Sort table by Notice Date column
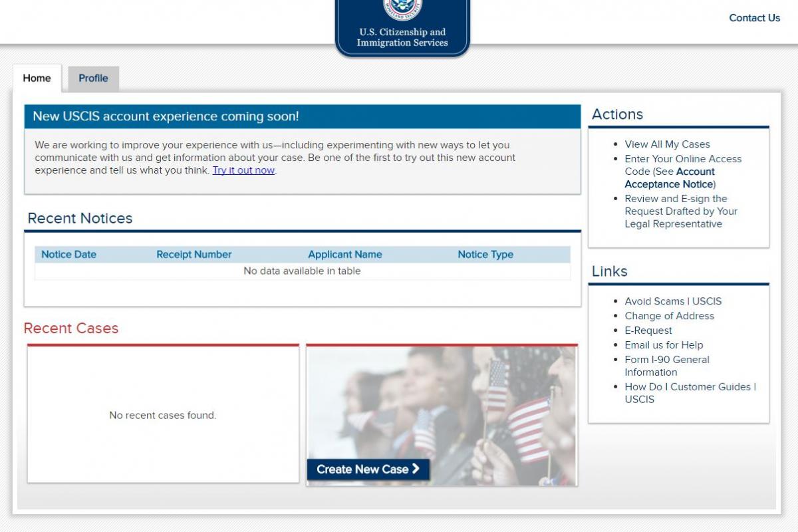The image size is (798, 532). pyautogui.click(x=68, y=255)
